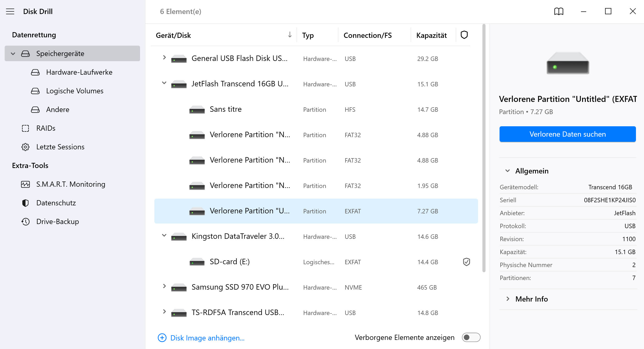Click the RAIDs dashed-square icon
This screenshot has height=349, width=644.
point(25,128)
